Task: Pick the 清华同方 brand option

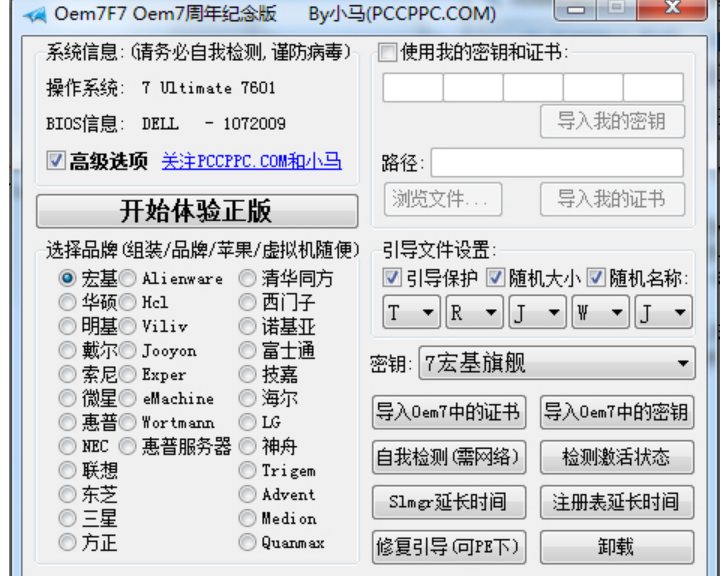Action: (x=247, y=278)
